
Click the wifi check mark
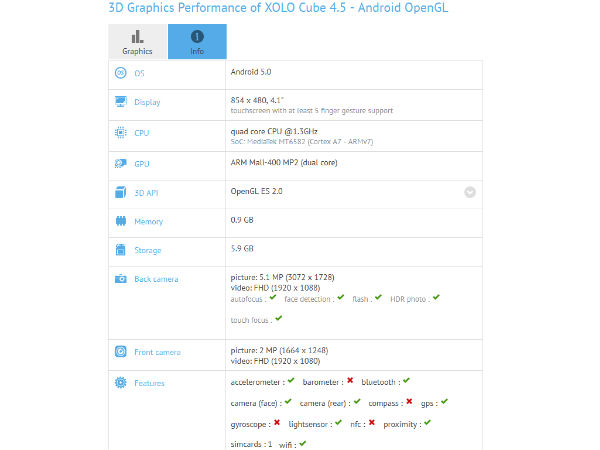point(303,443)
